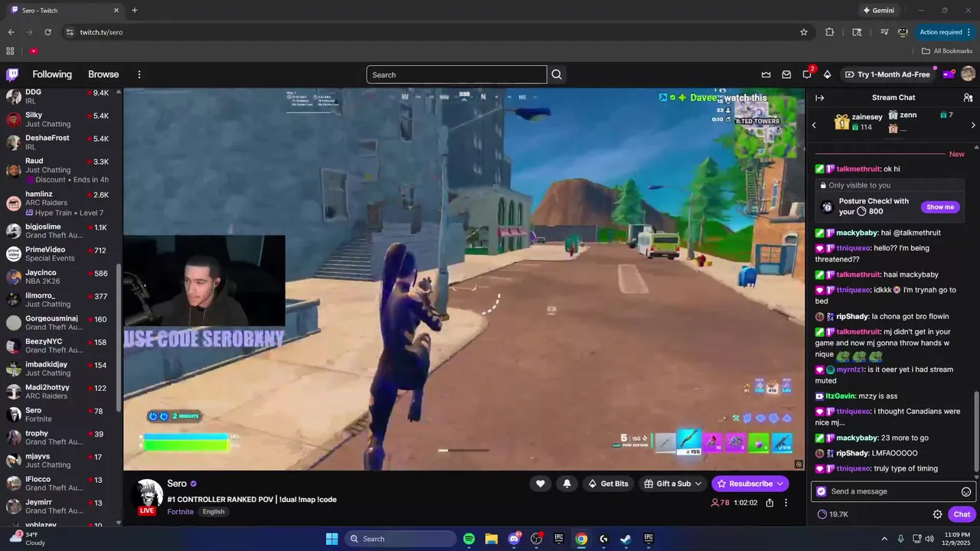Click the Send a message input

click(893, 491)
